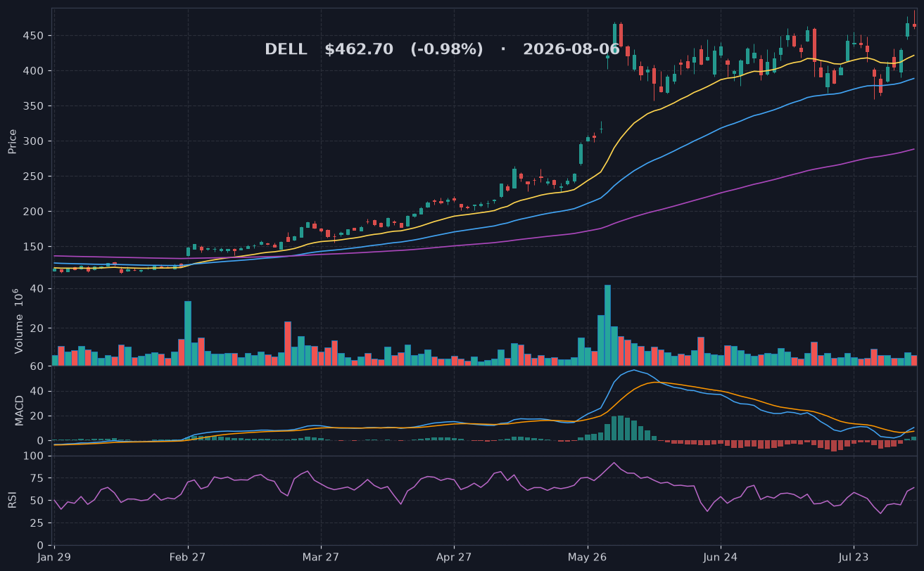Click the 100 tick on RSI axis
Screen dimensions: 924x571
click(34, 456)
